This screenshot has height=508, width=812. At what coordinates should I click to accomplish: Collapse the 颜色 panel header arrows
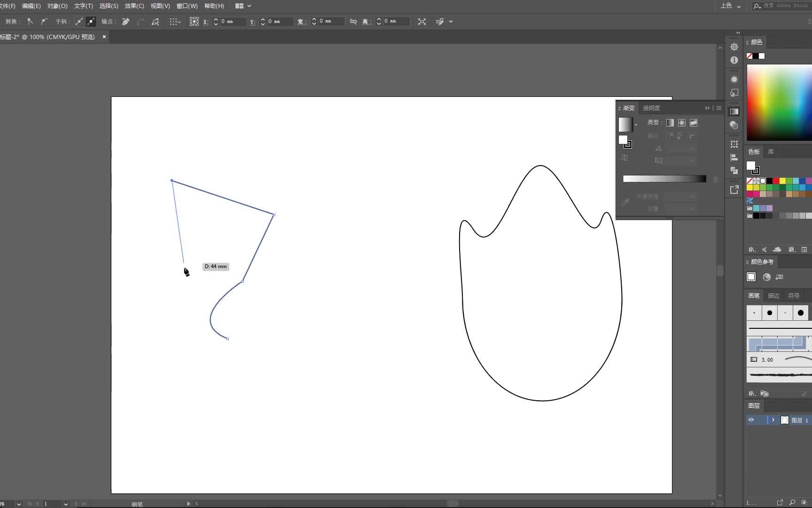coord(747,42)
